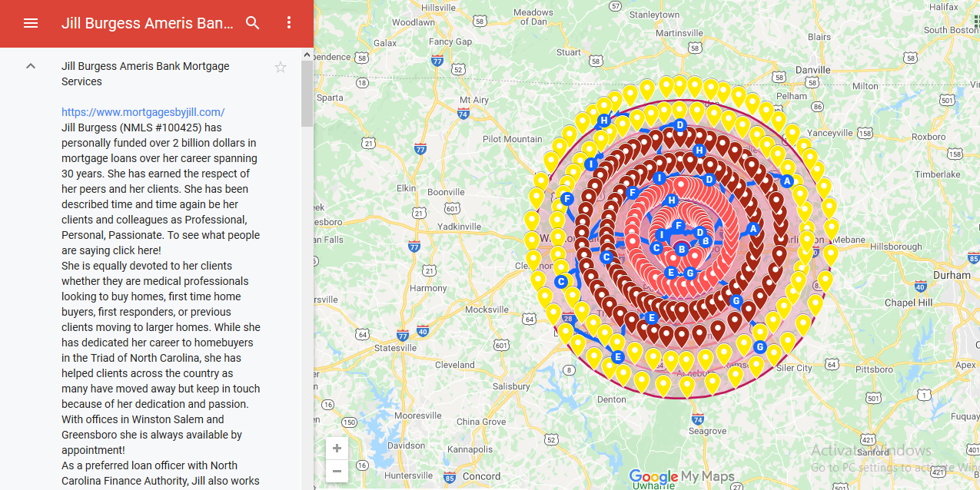Zoom out on the map
The height and width of the screenshot is (490, 980).
click(336, 471)
